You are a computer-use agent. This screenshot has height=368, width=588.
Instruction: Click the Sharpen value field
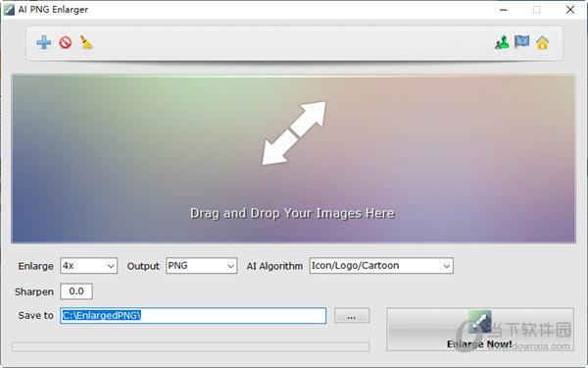pyautogui.click(x=76, y=291)
